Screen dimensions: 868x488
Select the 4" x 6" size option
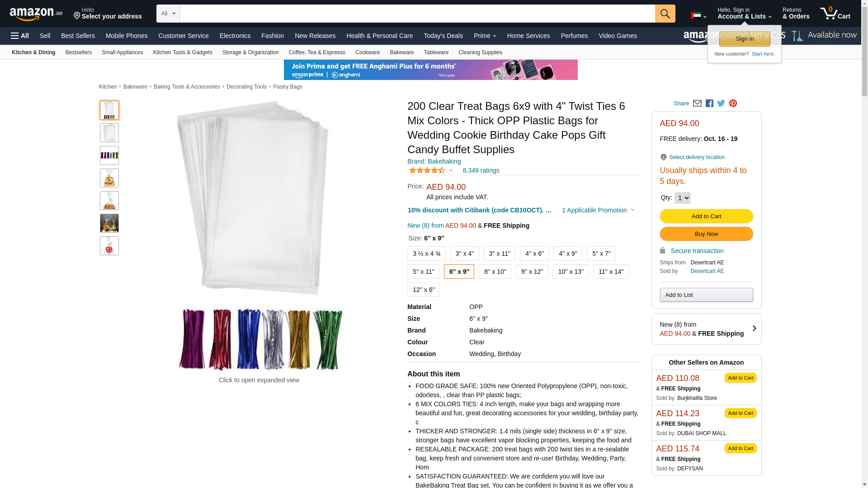[x=534, y=253]
